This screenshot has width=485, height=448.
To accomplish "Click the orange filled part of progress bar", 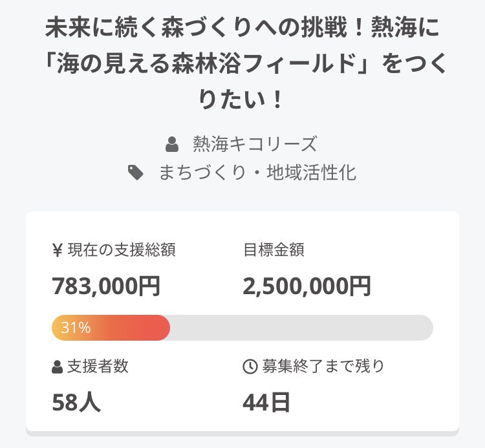I will click(x=129, y=328).
